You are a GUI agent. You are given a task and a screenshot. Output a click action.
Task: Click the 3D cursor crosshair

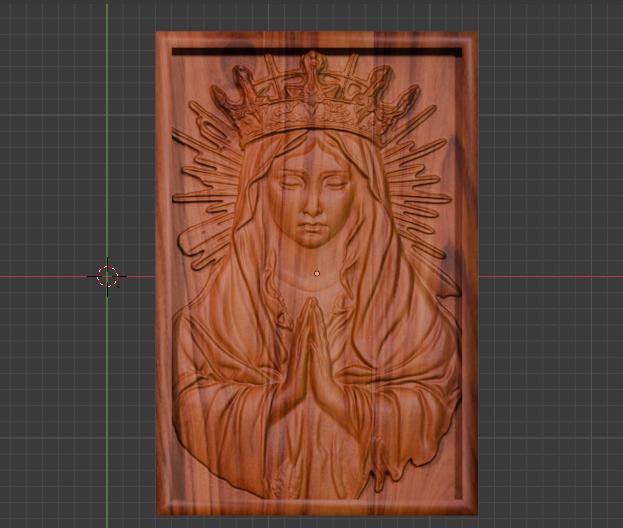pos(107,277)
